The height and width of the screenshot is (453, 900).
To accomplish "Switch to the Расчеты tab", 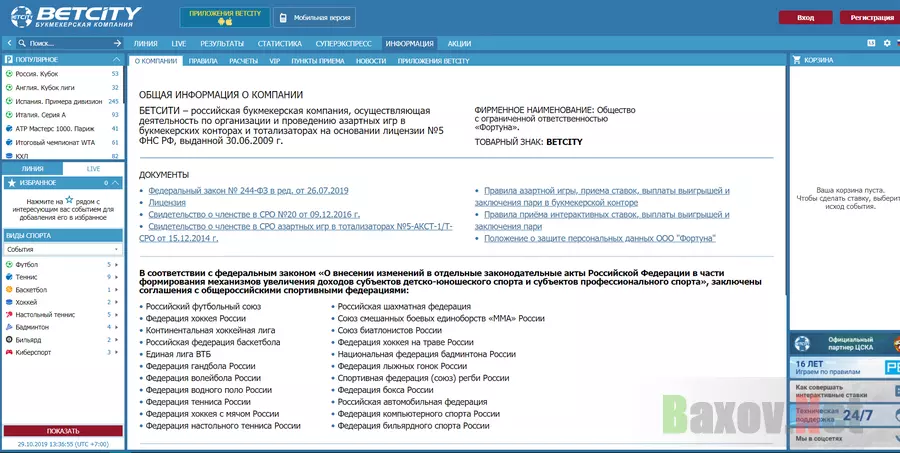I will (243, 61).
